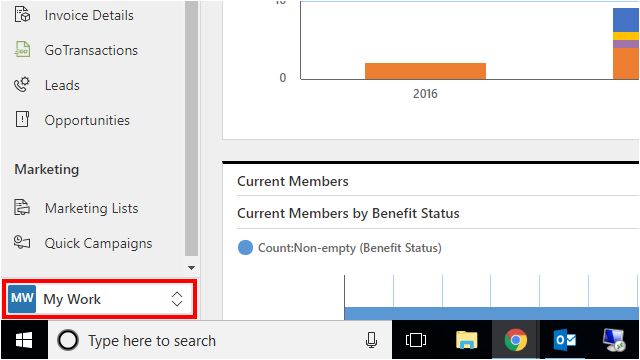Click the GoTransactions document icon
The height and width of the screenshot is (360, 640).
coord(22,50)
